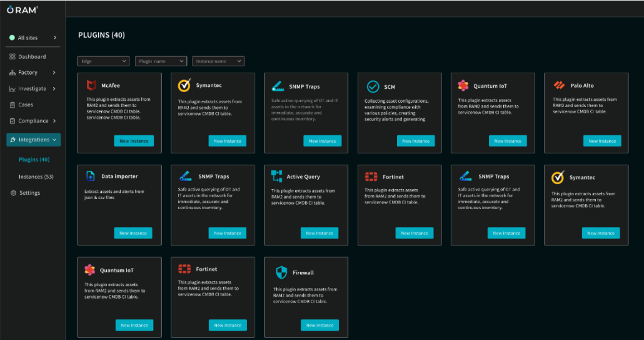Viewport: 644px width, 340px height.
Task: Click the Palo Alto orange logo icon
Action: [x=559, y=85]
